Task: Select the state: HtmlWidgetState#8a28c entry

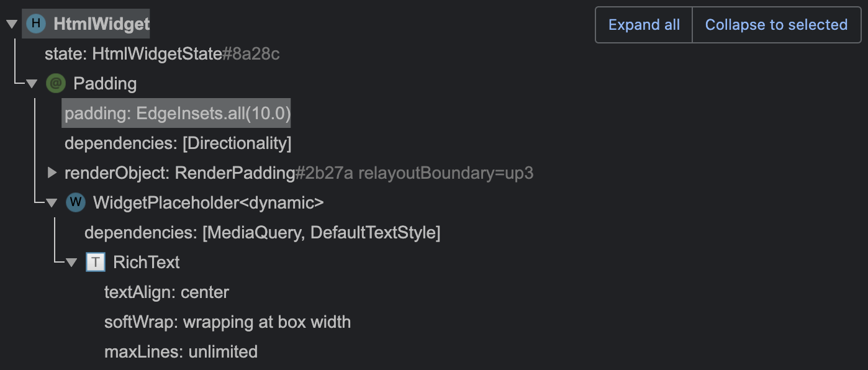Action: click(x=161, y=54)
